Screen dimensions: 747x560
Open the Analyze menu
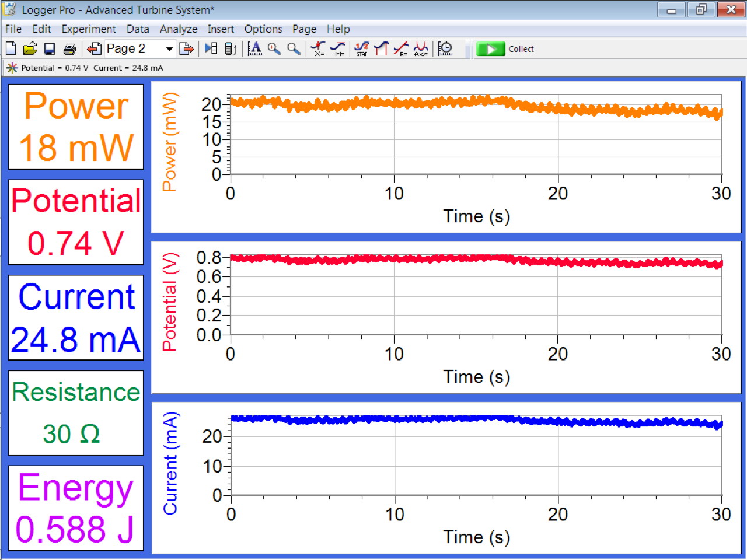point(178,29)
